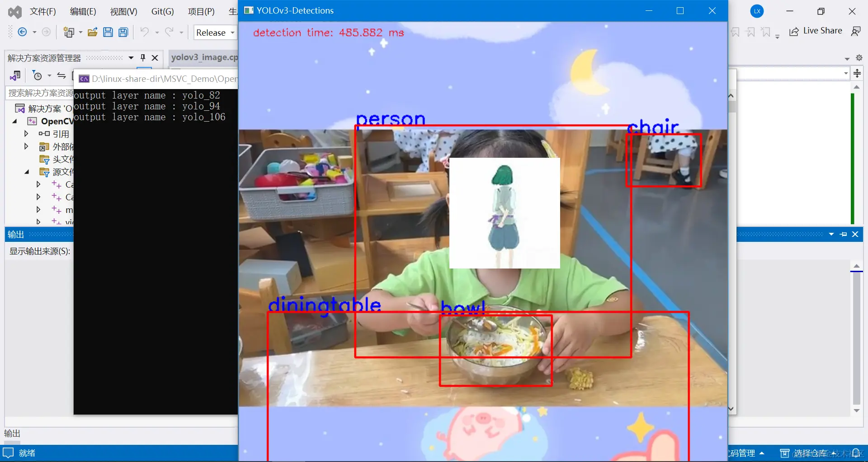The image size is (868, 462).
Task: Click the Save All icon in the toolbar
Action: (x=123, y=32)
